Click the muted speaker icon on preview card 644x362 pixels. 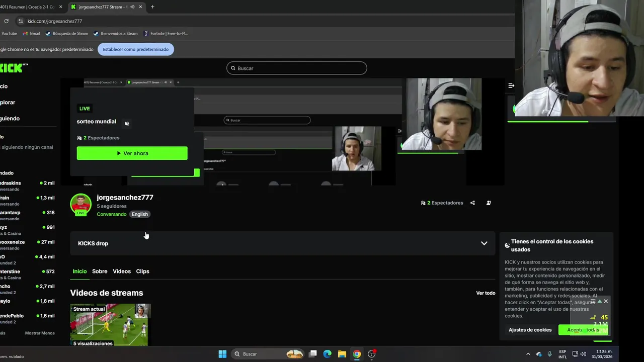tap(127, 123)
